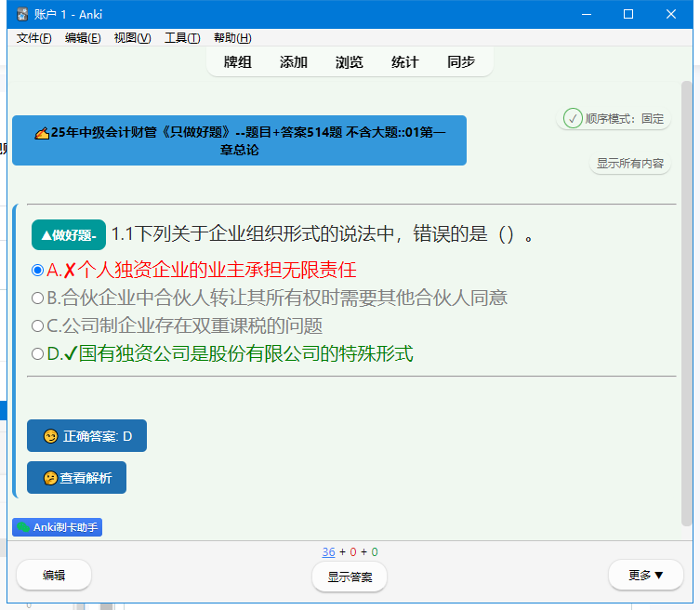The height and width of the screenshot is (610, 700).
Task: Open the 帮助(H) menu
Action: [x=232, y=38]
